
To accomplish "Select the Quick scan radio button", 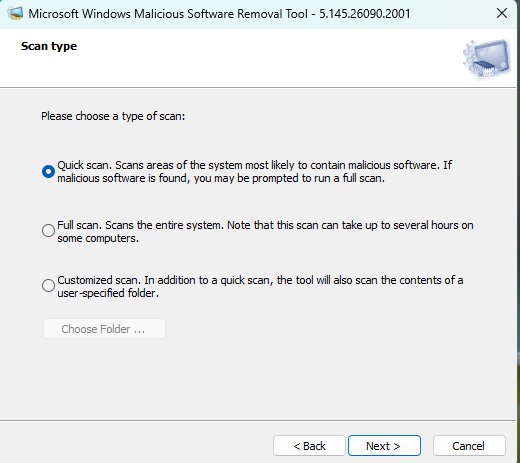I will pos(48,172).
